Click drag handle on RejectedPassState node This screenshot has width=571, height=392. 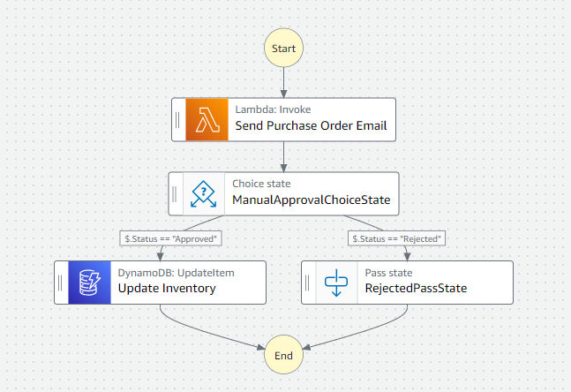(307, 283)
